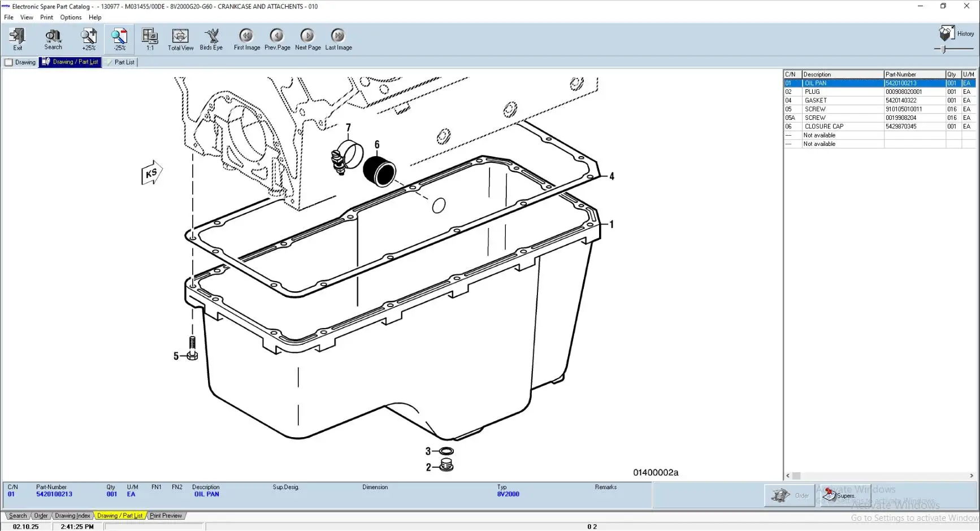Go to Prev. Page
Image resolution: width=980 pixels, height=531 pixels.
point(277,39)
